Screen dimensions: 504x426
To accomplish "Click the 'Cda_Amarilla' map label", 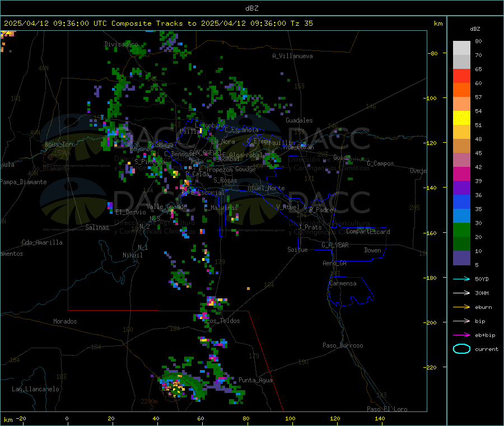I will pyautogui.click(x=42, y=242).
